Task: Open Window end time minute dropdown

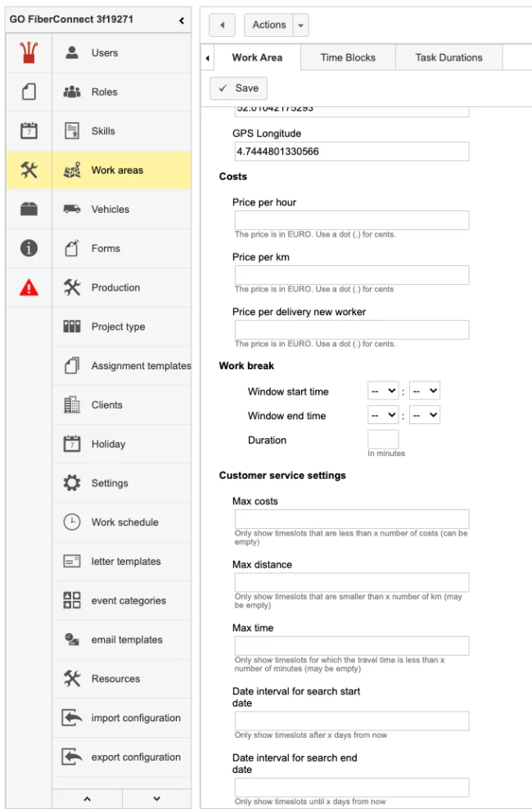Action: (425, 415)
